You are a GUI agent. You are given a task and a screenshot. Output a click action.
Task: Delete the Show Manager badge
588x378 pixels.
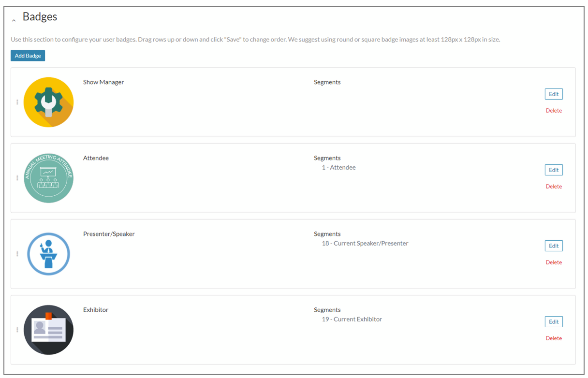(x=554, y=111)
